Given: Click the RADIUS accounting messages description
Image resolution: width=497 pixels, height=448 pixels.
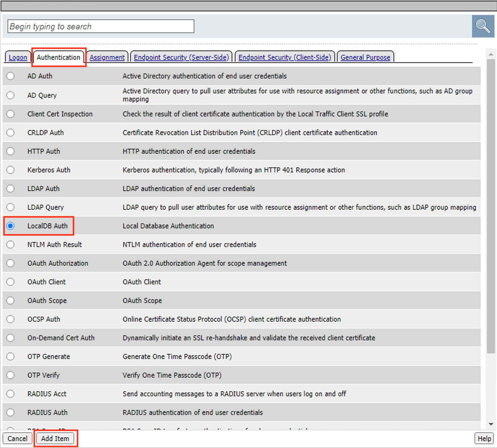Looking at the screenshot, I should point(234,394).
